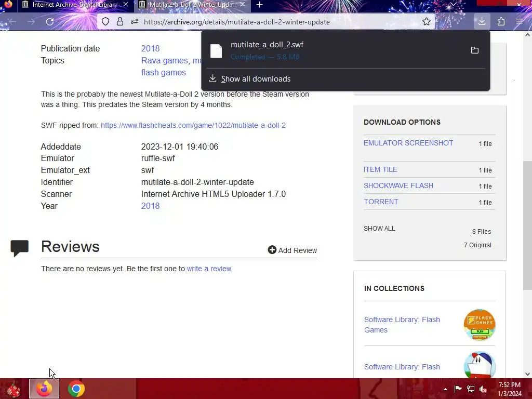
Task: Open Rava games topic link
Action: [165, 60]
